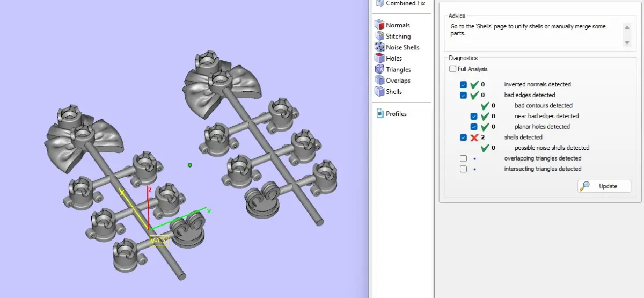Select the Shells text label
Viewport: 644px width, 298px height.
point(394,92)
